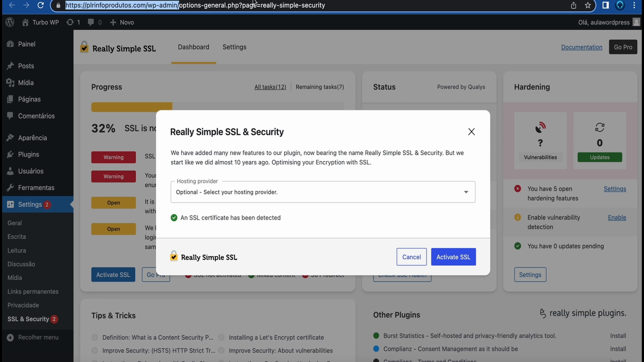The image size is (644, 362).
Task: Reload the page with refresh icon
Action: (x=40, y=5)
